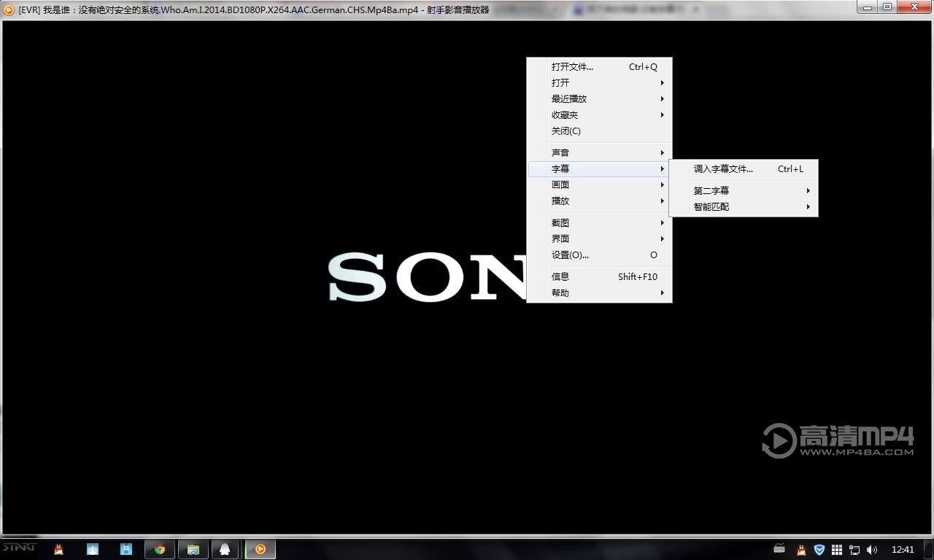Click the START button on taskbar
Viewport: 934px width, 560px height.
(19, 548)
